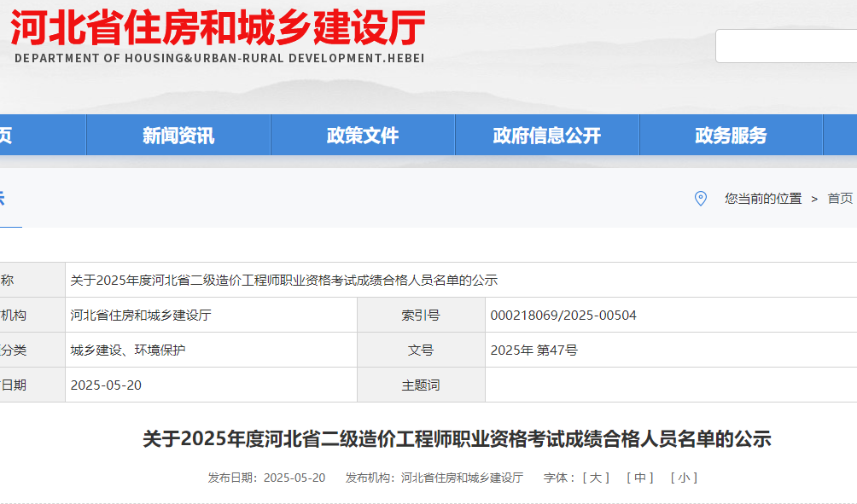Click the 首页 breadcrumb link
The width and height of the screenshot is (857, 504).
click(x=840, y=199)
